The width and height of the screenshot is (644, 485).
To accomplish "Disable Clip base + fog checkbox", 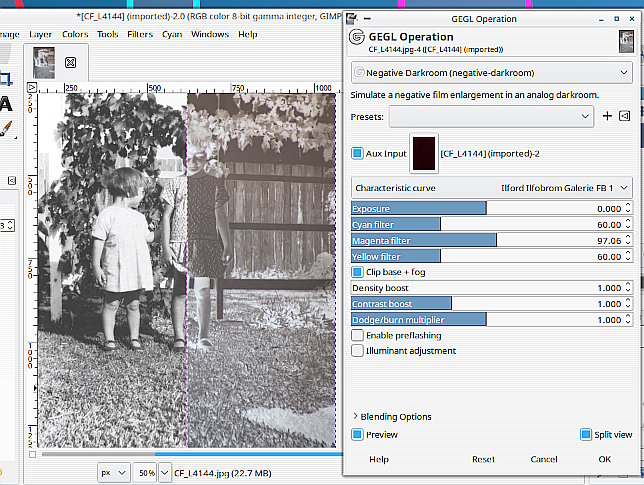I will [x=357, y=272].
